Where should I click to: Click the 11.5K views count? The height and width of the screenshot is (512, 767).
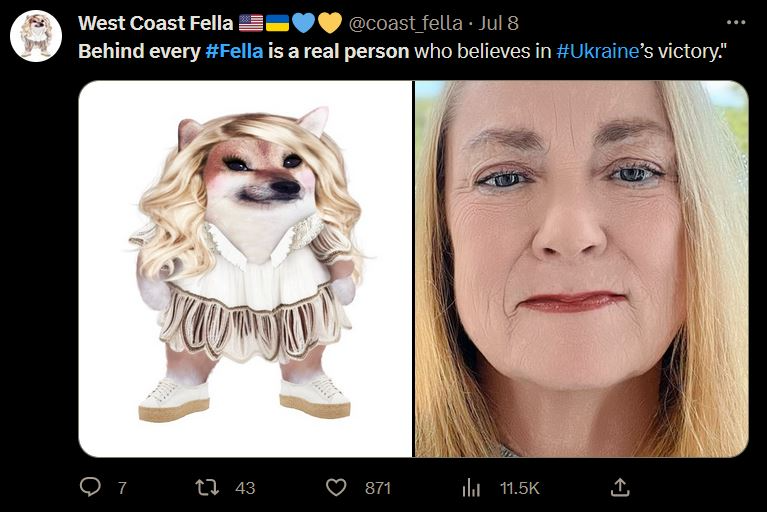click(x=519, y=488)
